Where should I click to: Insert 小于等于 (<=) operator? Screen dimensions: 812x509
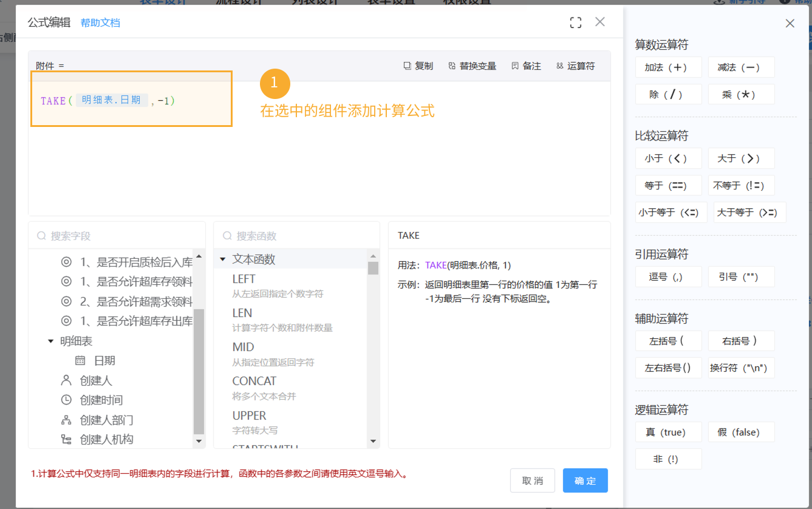671,212
